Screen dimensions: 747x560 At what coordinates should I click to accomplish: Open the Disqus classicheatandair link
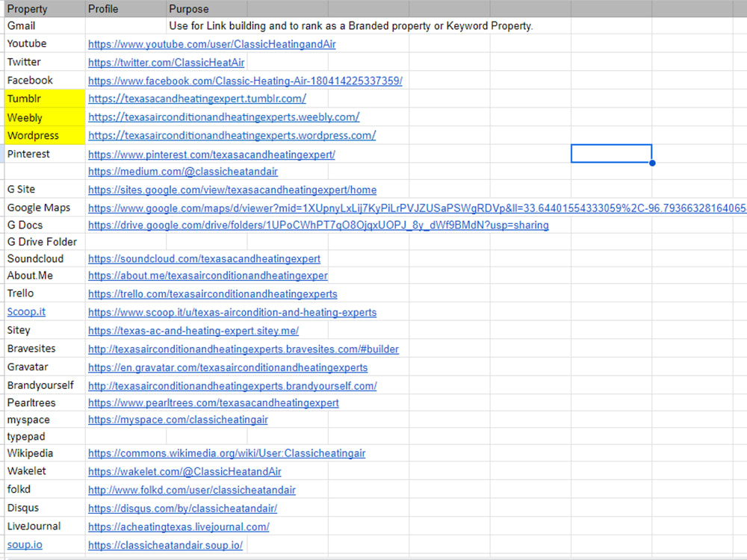[183, 508]
